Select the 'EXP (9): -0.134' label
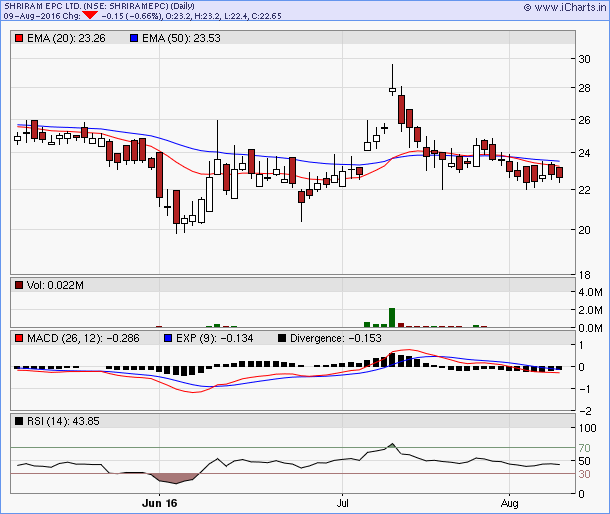The height and width of the screenshot is (514, 610). coord(214,338)
